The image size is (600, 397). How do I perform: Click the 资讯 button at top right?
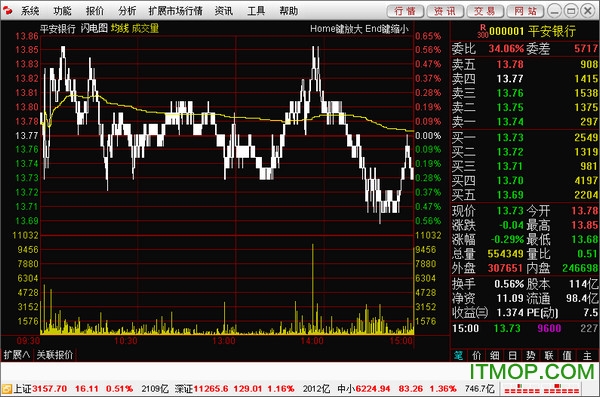tap(445, 11)
